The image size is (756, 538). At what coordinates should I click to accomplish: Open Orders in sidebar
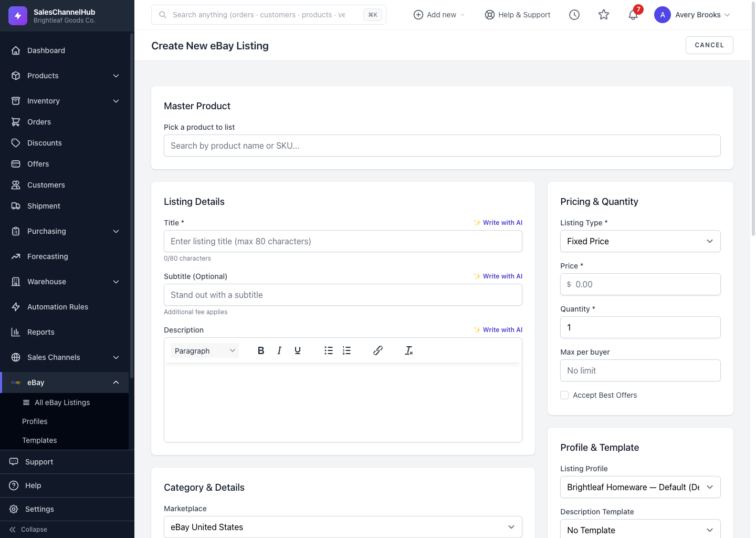pos(64,122)
